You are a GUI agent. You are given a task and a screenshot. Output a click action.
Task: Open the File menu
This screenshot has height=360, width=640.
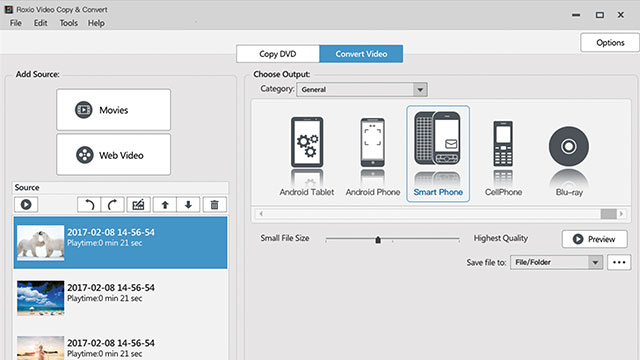pyautogui.click(x=16, y=23)
